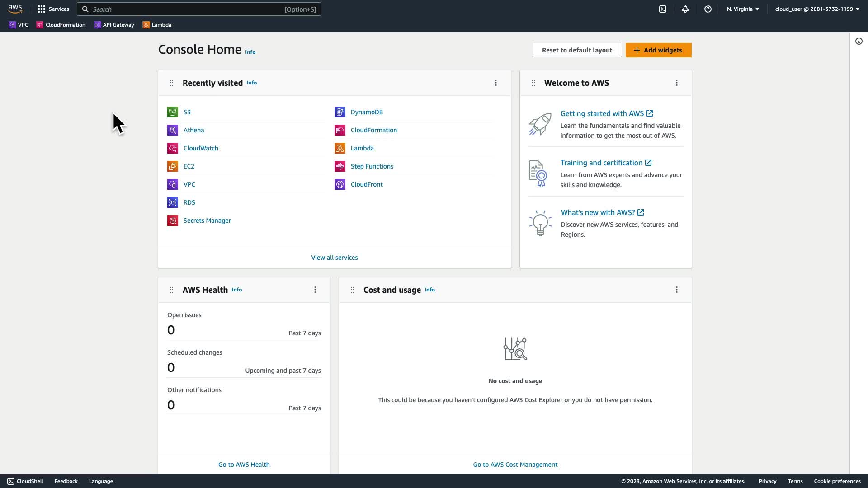
Task: Click the AWS logo home icon
Action: point(15,9)
